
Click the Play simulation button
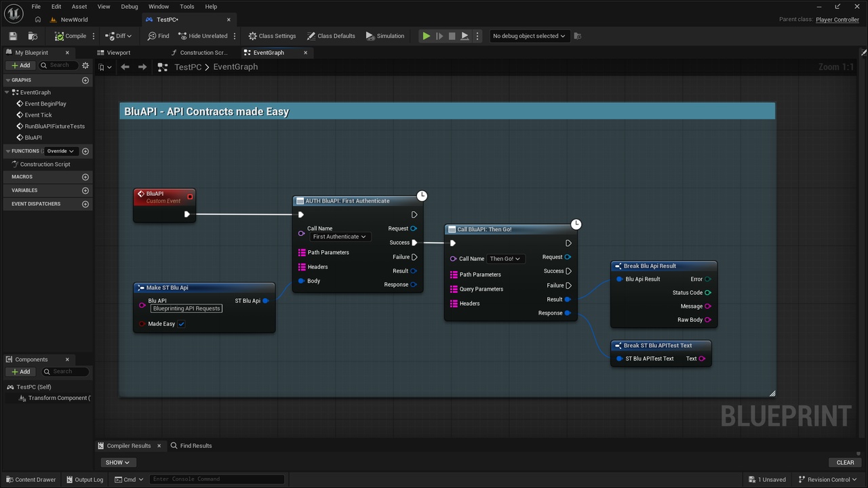coord(426,36)
